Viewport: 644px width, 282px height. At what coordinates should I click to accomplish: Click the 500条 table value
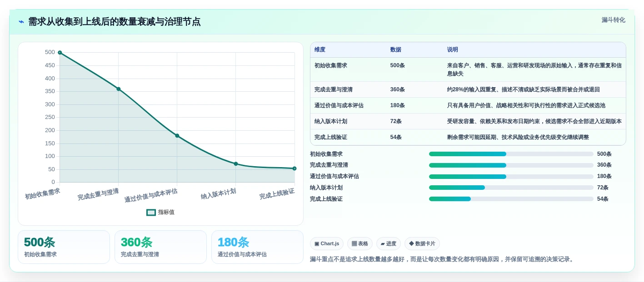click(398, 65)
